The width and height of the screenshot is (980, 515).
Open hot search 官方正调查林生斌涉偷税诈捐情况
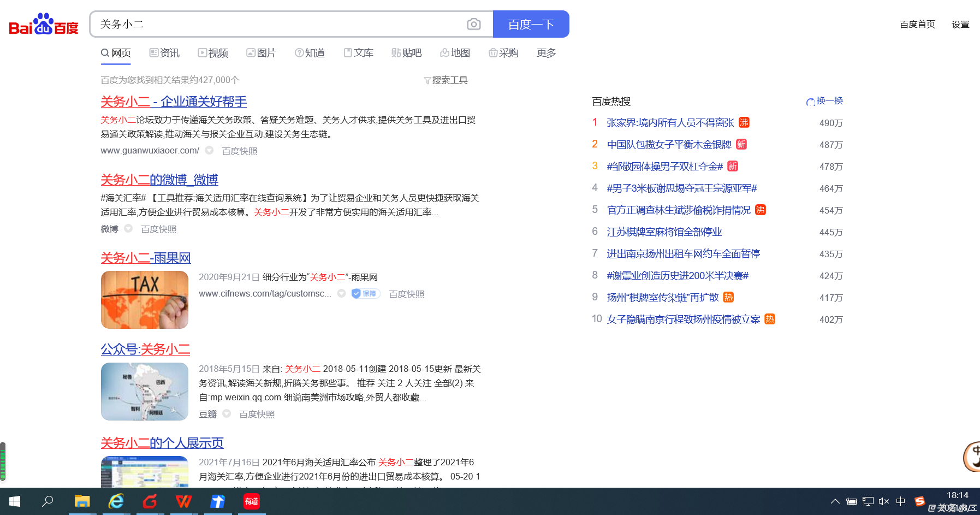pos(679,210)
